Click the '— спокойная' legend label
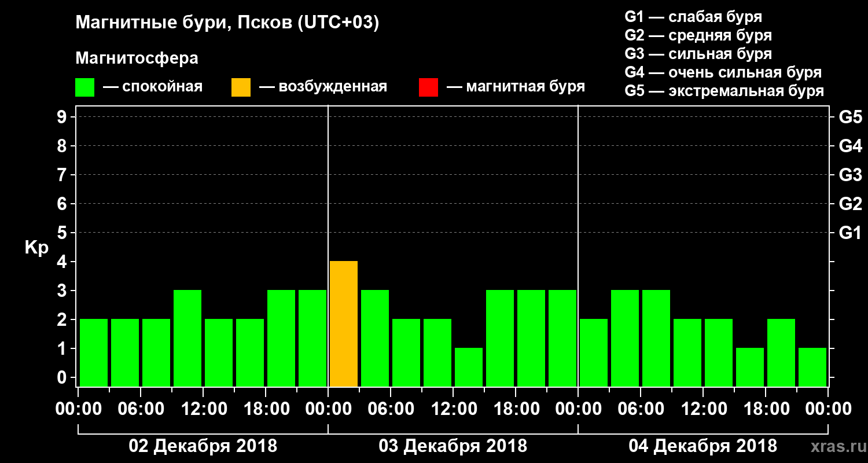This screenshot has height=463, width=868. tap(153, 87)
